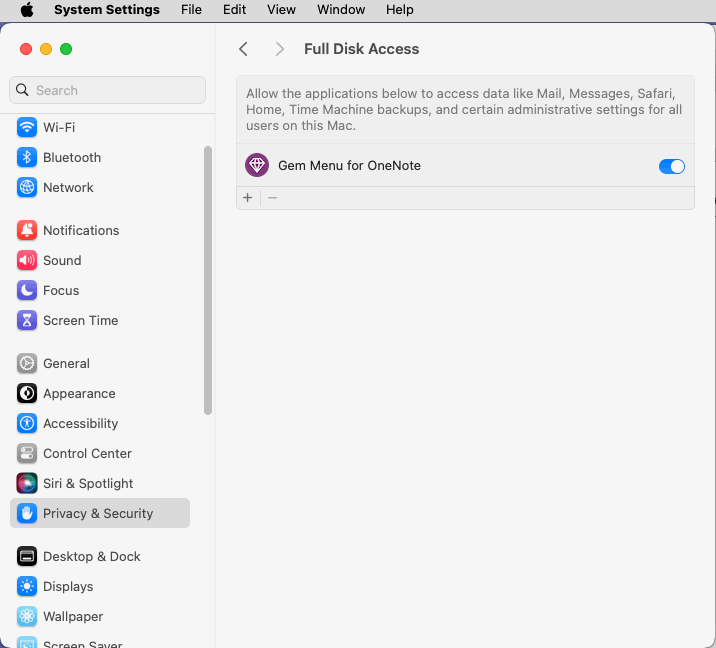716x648 pixels.
Task: Click the Wallpaper flower icon
Action: pos(27,616)
